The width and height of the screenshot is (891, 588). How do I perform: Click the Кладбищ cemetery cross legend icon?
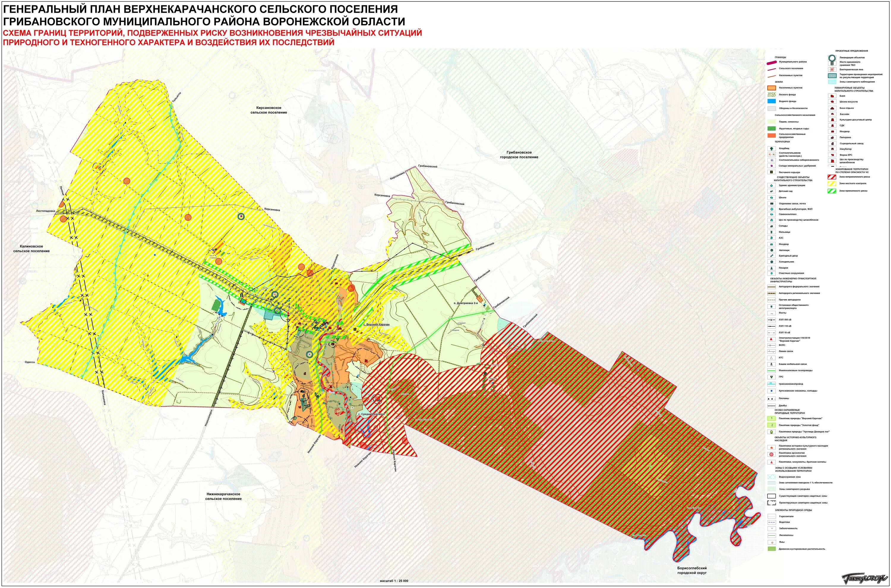click(771, 149)
